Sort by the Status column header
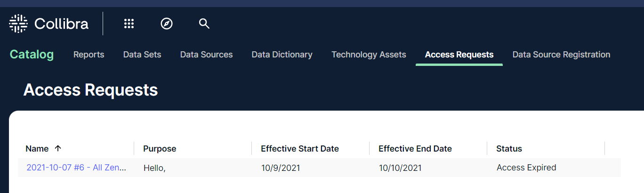The width and height of the screenshot is (644, 193). click(x=509, y=149)
